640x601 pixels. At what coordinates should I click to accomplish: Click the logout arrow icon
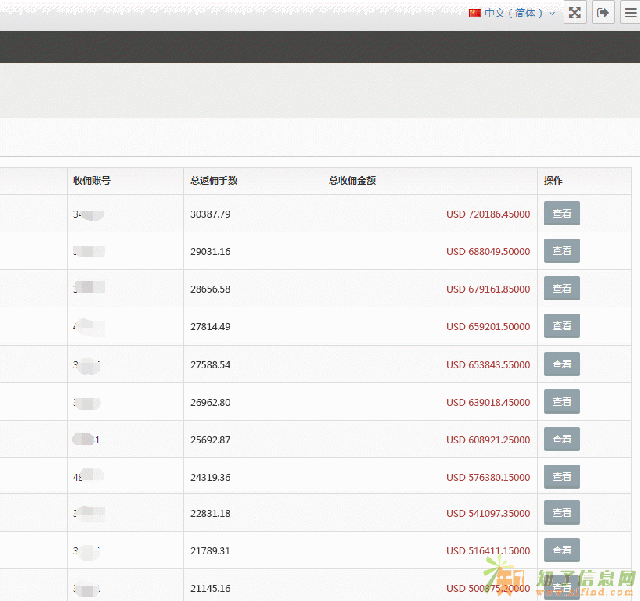click(603, 13)
